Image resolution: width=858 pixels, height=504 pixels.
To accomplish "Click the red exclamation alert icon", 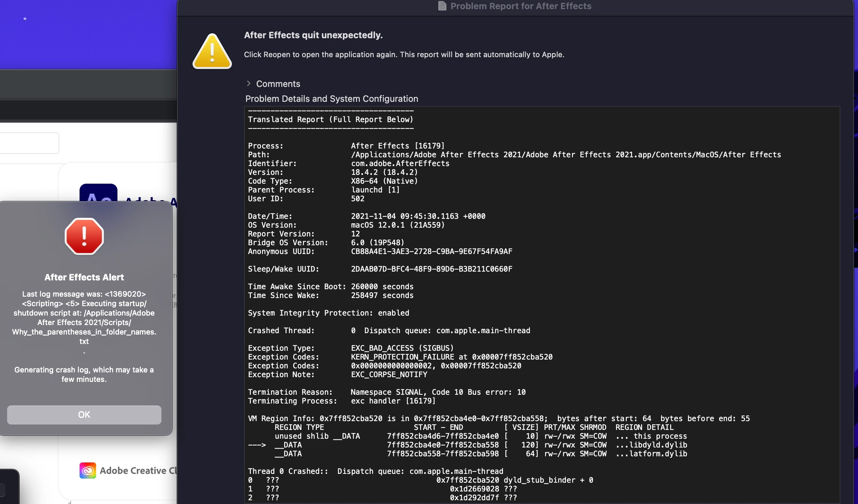I will click(84, 236).
